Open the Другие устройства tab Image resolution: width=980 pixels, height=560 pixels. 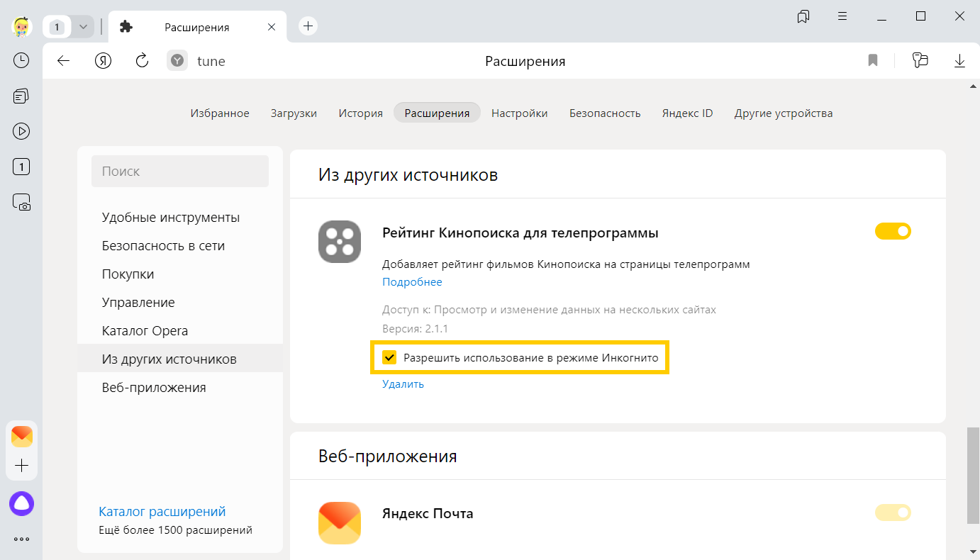(x=784, y=113)
